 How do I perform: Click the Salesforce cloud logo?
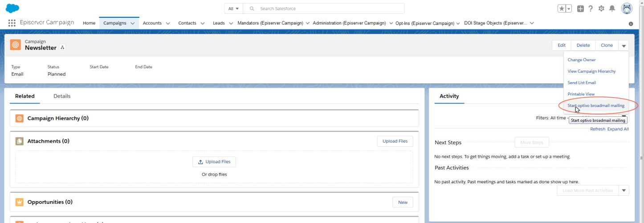(12, 8)
